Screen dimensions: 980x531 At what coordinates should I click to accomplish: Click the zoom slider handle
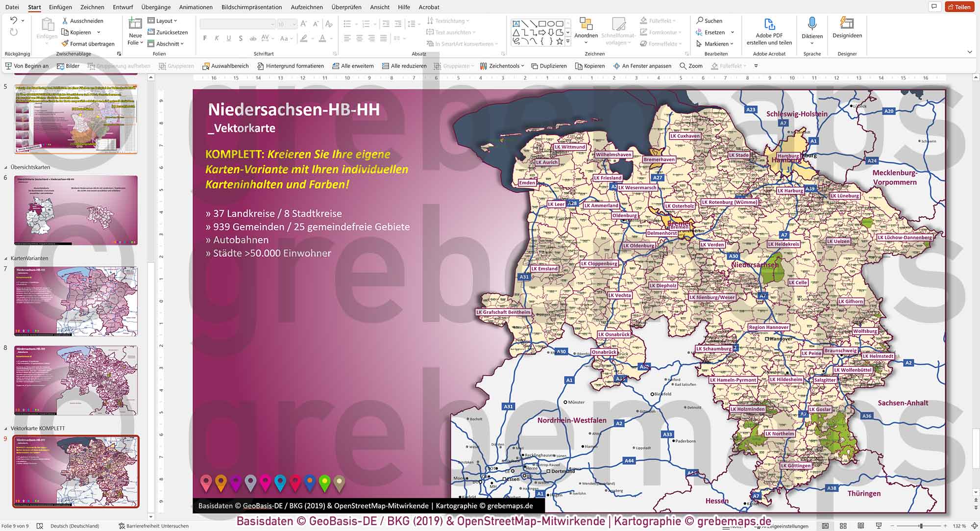point(920,526)
